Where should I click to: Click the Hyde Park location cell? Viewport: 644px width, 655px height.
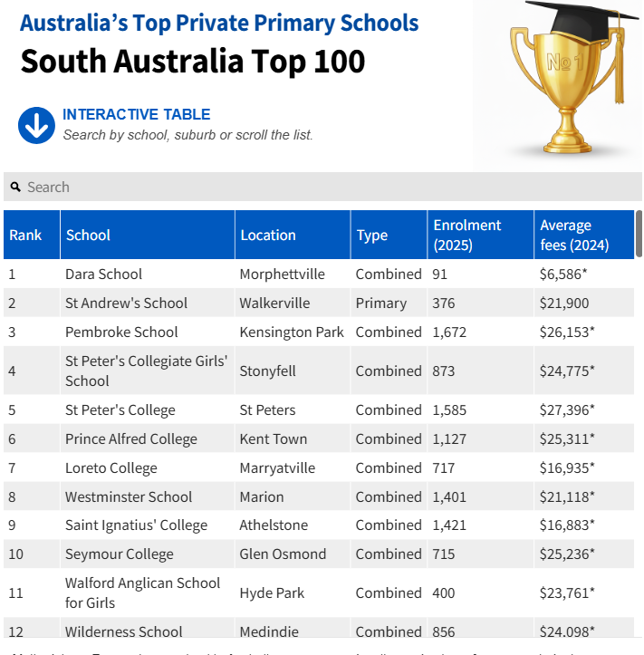293,592
